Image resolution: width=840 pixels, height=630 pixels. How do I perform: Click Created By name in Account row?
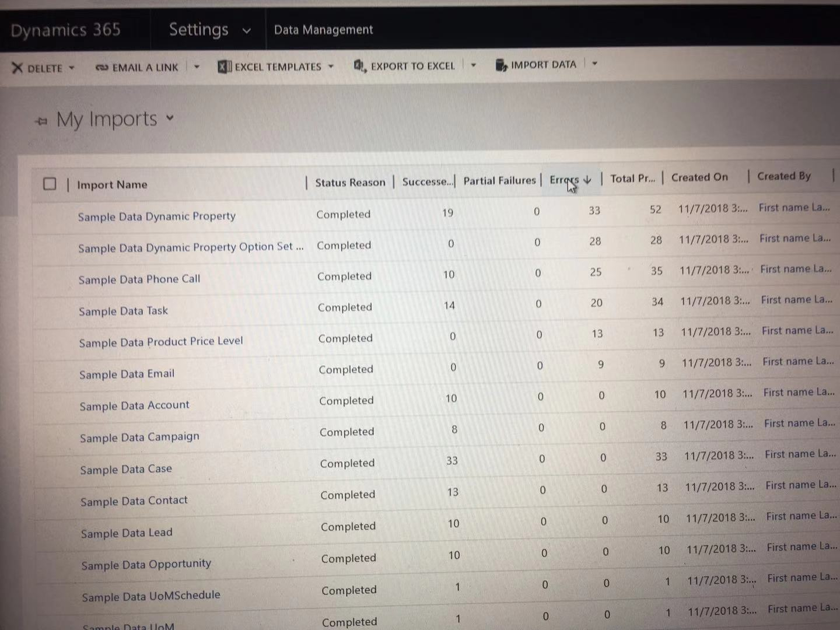799,392
